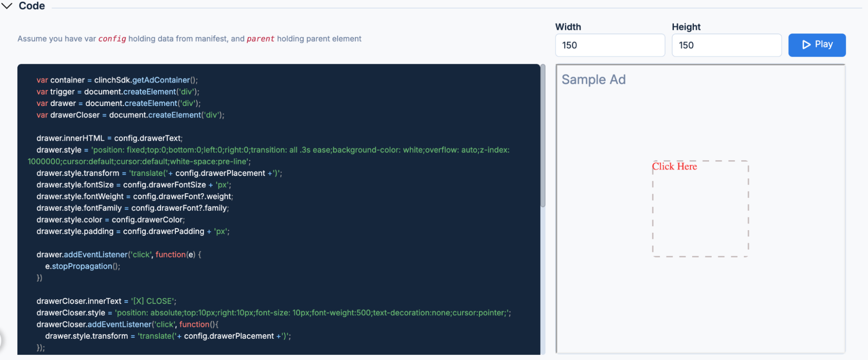The image size is (868, 360).
Task: Click the 'e.stopPropagation();' code line
Action: point(83,266)
